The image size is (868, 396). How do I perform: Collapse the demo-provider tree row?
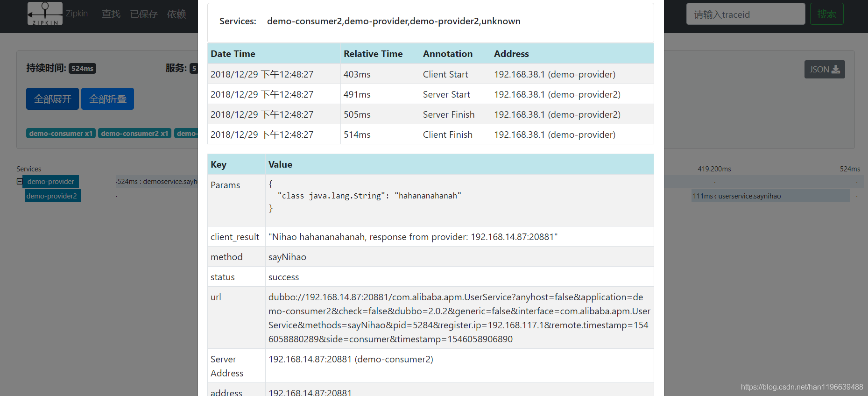pos(20,182)
